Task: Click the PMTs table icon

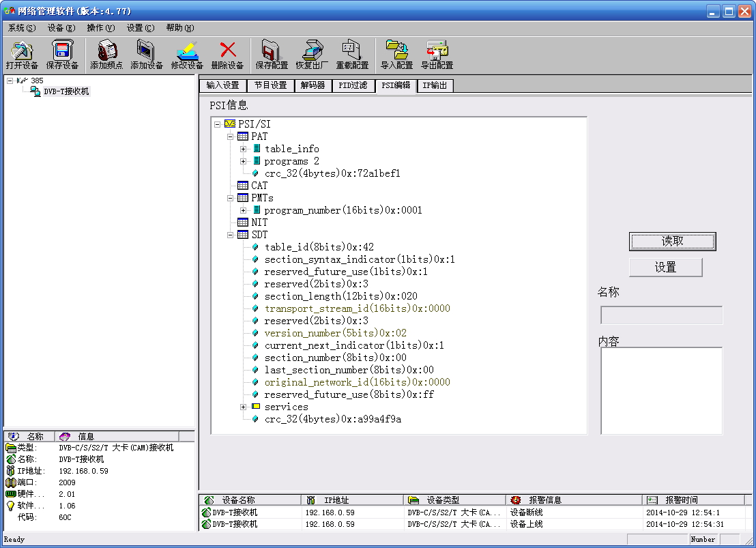Action: (x=243, y=198)
